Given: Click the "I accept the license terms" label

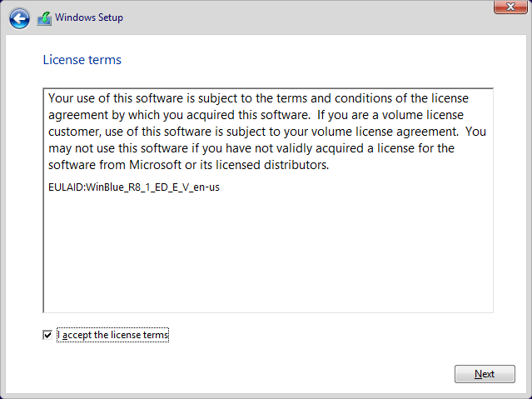Looking at the screenshot, I should pos(113,335).
